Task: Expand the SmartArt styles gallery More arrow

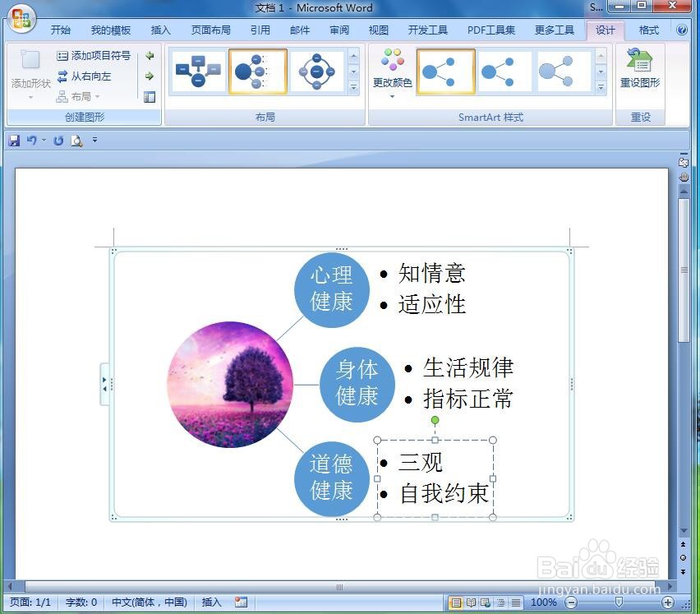Action: [601, 87]
